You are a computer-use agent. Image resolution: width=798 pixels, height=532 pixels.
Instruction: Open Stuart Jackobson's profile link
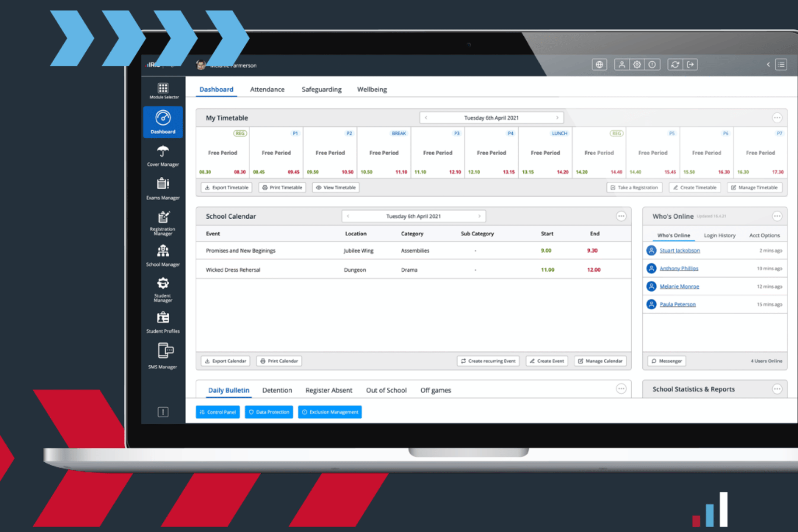[x=679, y=250]
